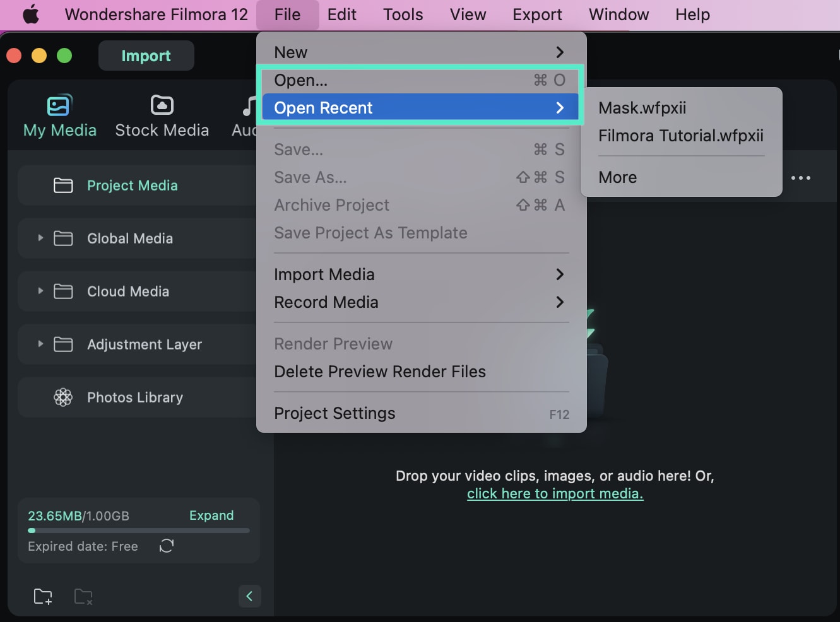Screen dimensions: 840x622
Task: Click the three-dot more options icon
Action: click(x=801, y=178)
